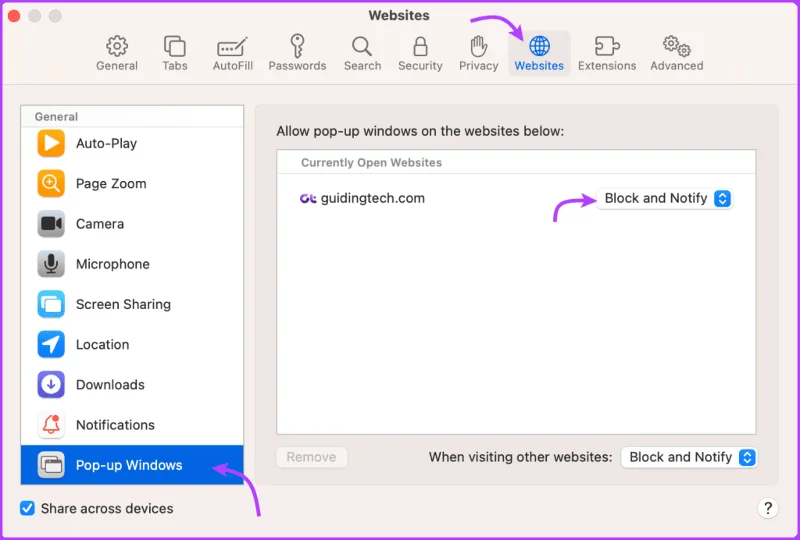Open the help question mark button

[767, 508]
